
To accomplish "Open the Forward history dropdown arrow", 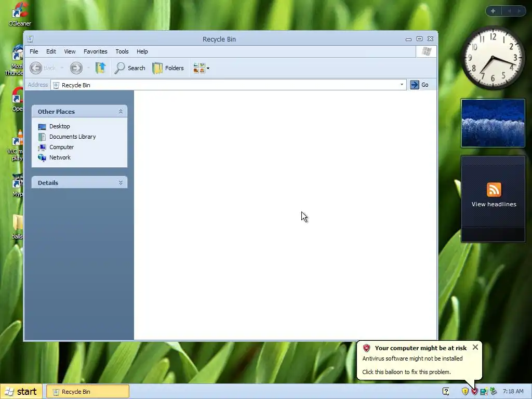I will tap(88, 68).
